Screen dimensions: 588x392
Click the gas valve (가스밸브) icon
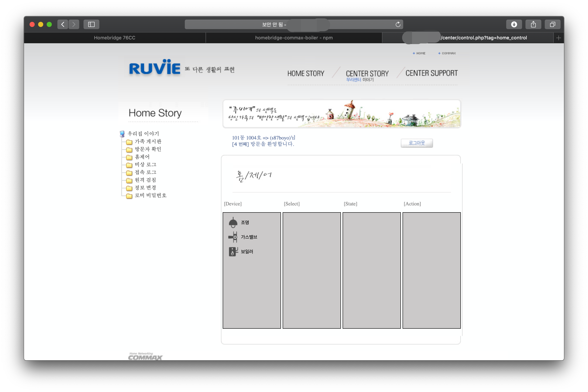[x=233, y=237]
